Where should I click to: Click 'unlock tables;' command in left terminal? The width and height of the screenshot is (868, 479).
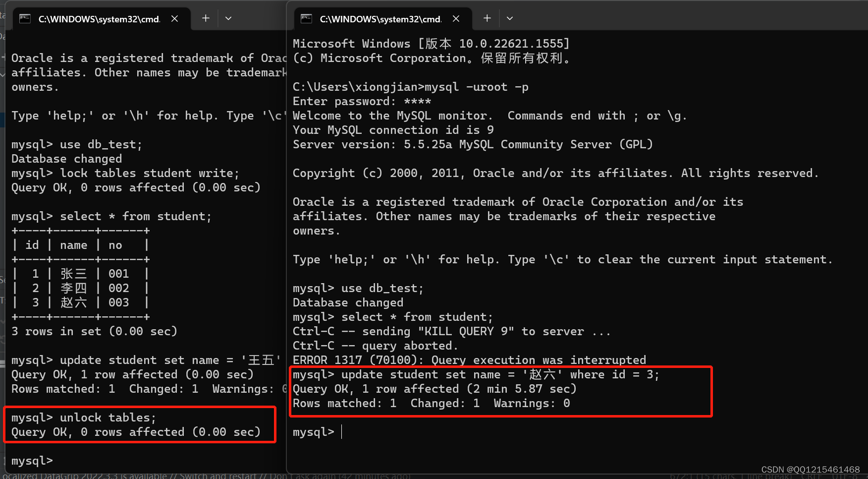point(108,418)
